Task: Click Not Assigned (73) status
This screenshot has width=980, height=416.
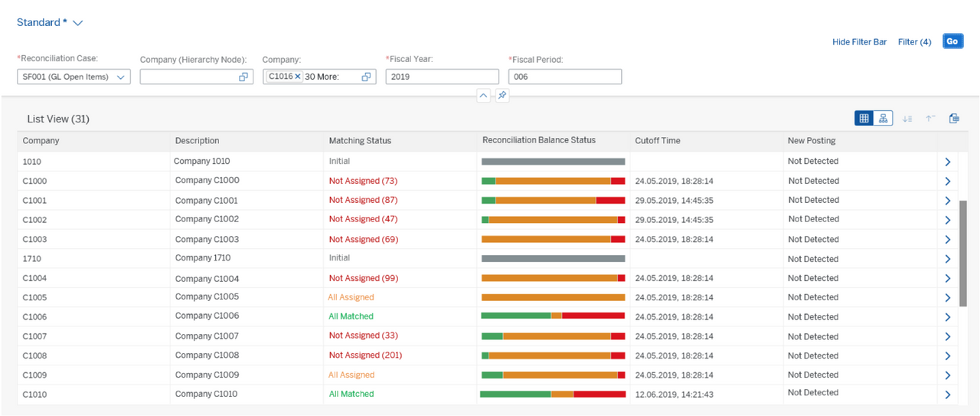Action: tap(363, 181)
